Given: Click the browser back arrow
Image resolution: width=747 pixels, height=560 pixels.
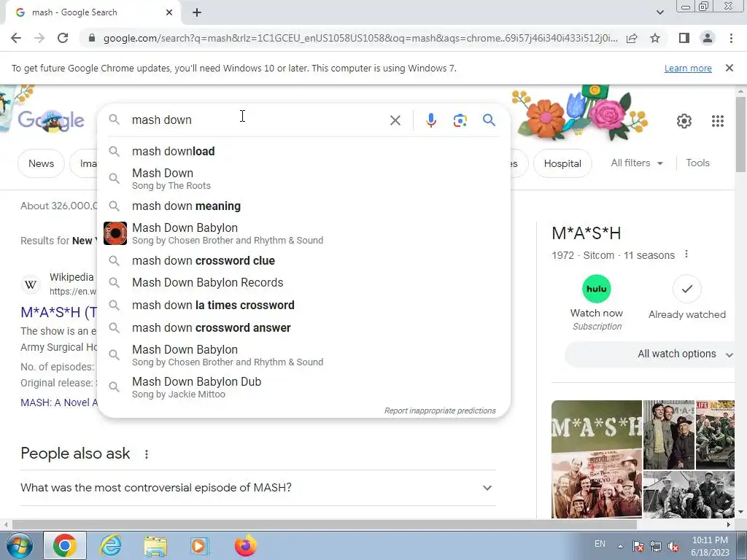Looking at the screenshot, I should tap(16, 38).
